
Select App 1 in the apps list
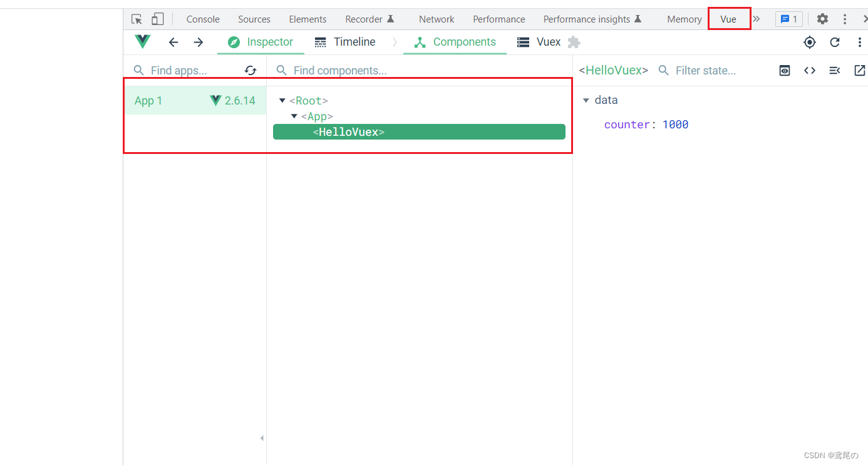pyautogui.click(x=195, y=101)
